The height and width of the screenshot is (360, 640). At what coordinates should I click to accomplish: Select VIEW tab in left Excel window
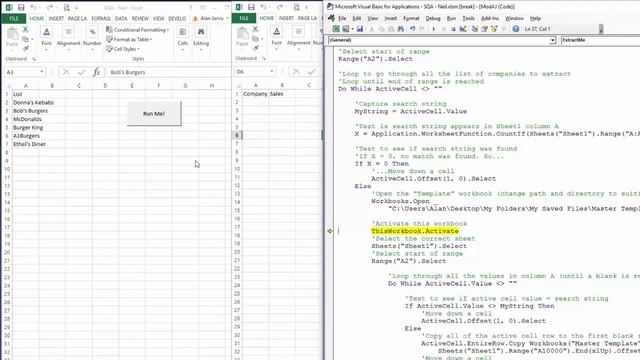pos(158,18)
